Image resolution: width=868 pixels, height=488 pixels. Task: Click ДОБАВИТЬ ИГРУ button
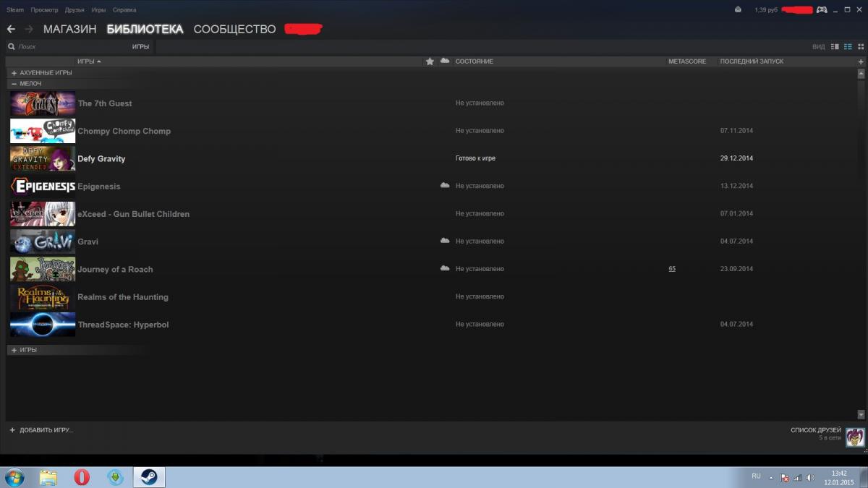pyautogui.click(x=41, y=430)
